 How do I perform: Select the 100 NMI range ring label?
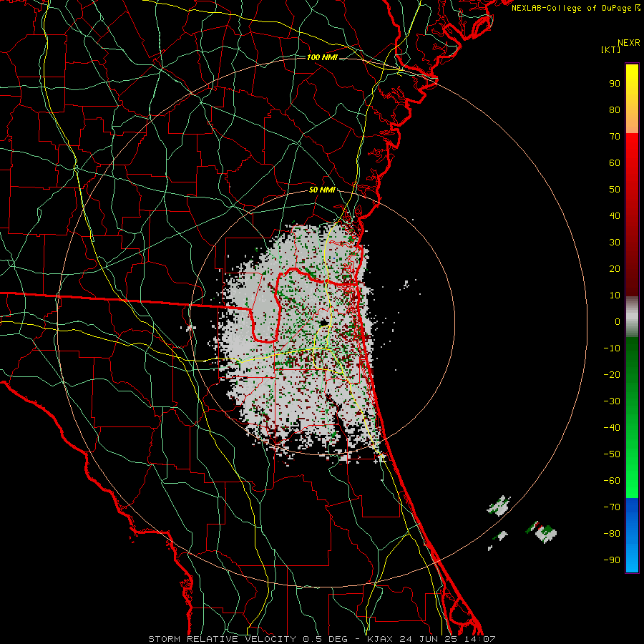[x=322, y=57]
